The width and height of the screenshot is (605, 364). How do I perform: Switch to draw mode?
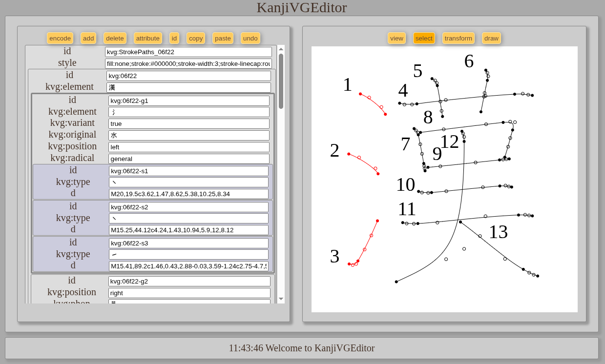491,38
